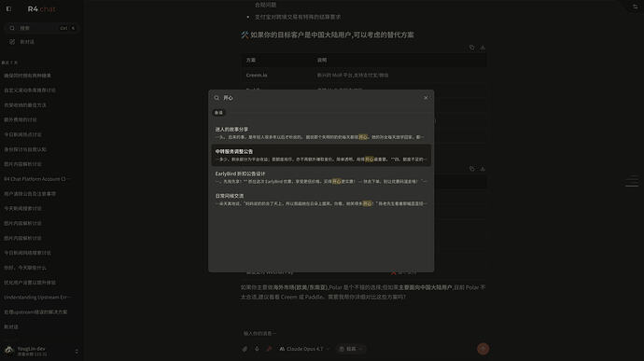Click the R4 chat logo
The width and height of the screenshot is (644, 361).
click(41, 8)
